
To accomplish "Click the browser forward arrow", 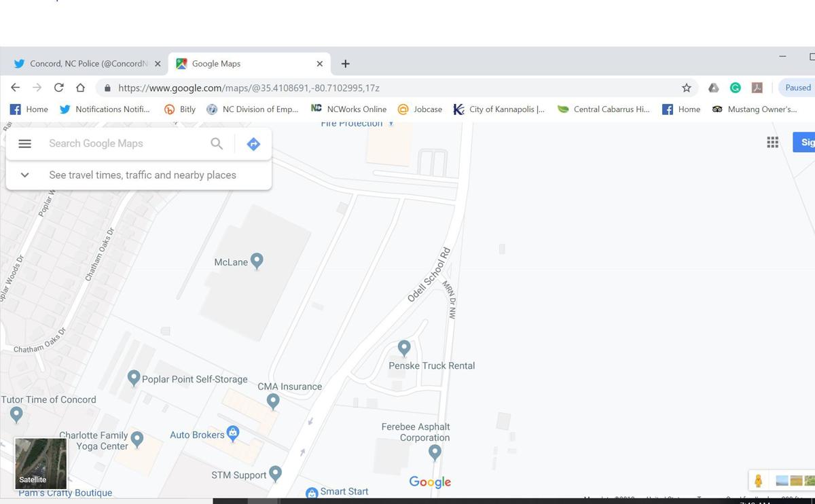I will click(37, 88).
